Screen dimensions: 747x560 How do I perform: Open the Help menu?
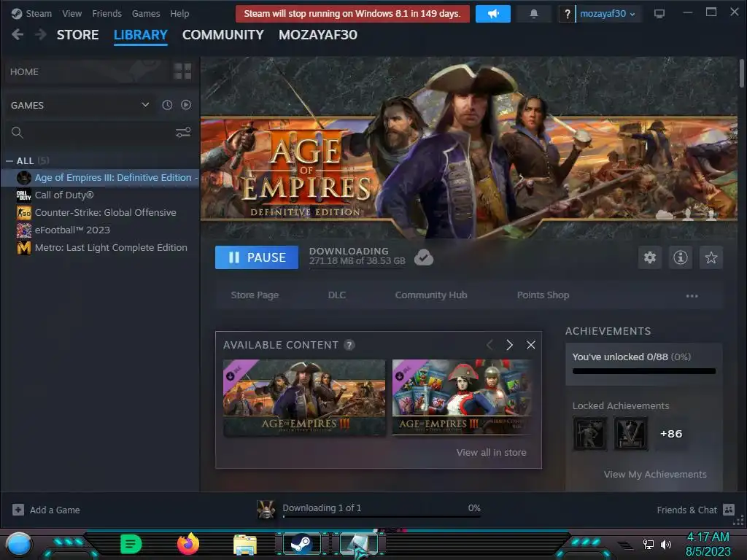(x=179, y=13)
